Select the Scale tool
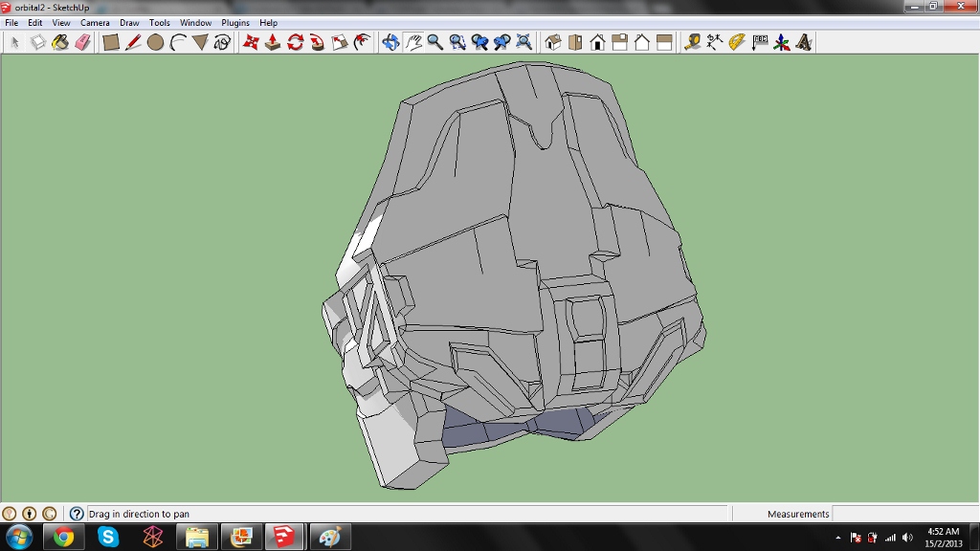The width and height of the screenshot is (980, 551). pos(340,42)
